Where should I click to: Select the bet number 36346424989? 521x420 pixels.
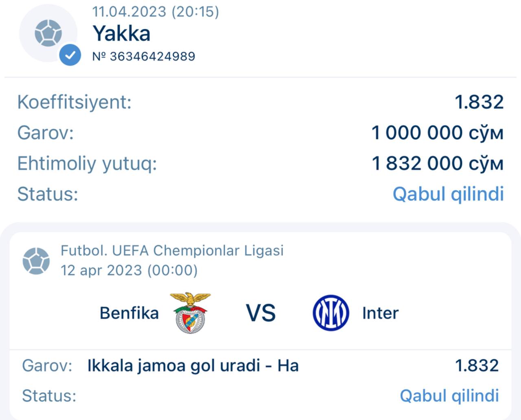click(x=144, y=56)
